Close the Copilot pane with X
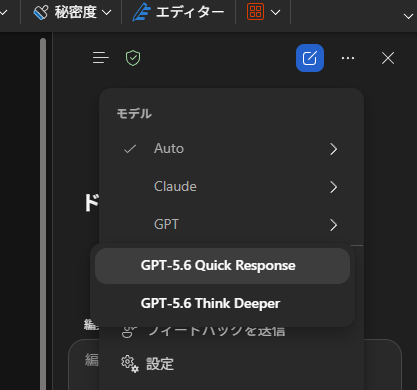Viewport: 417px width, 390px height. pos(388,58)
